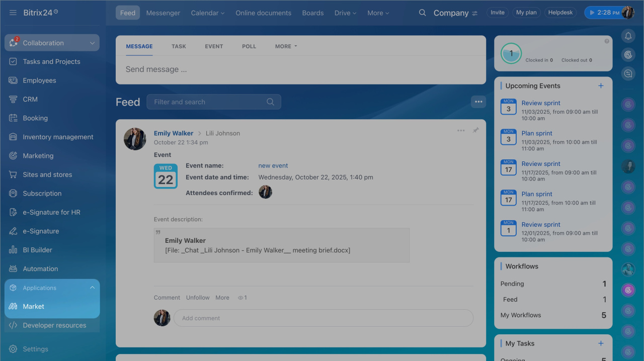Open Messenger from the top menu

click(163, 13)
